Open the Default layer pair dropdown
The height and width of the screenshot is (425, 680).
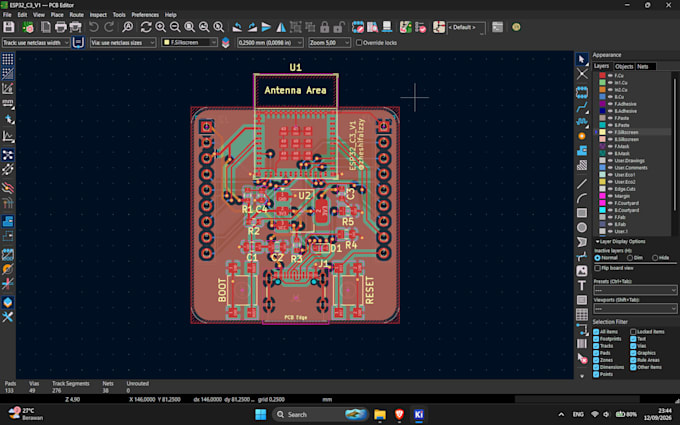pos(466,27)
